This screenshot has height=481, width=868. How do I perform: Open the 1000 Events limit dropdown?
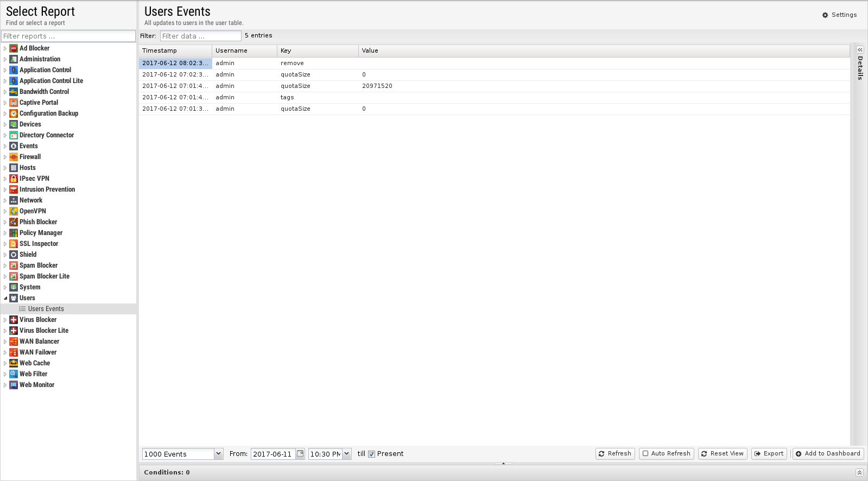[x=218, y=454]
